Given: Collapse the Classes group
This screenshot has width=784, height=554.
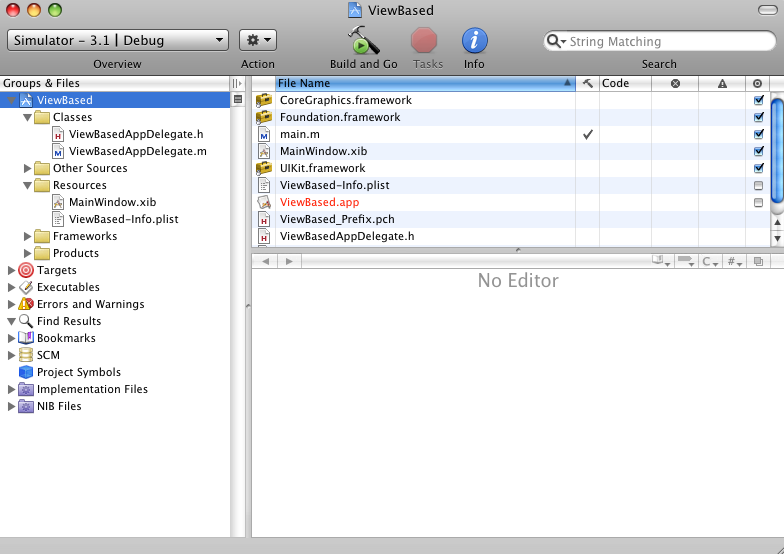Looking at the screenshot, I should click(x=28, y=118).
